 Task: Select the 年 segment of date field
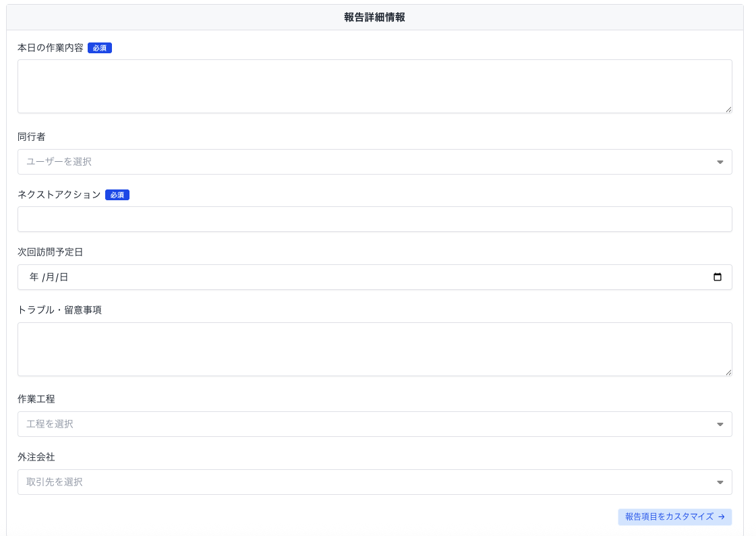click(34, 277)
